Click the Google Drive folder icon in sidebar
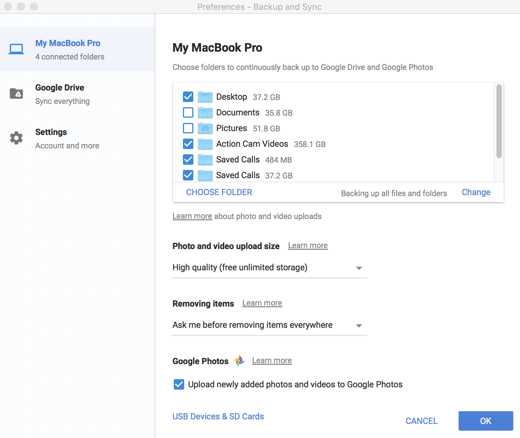520x438 pixels. 16,94
